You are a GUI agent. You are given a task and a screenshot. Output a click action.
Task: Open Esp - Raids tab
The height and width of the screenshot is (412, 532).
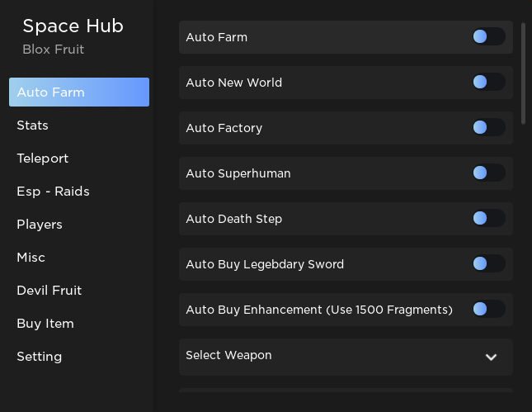[54, 192]
